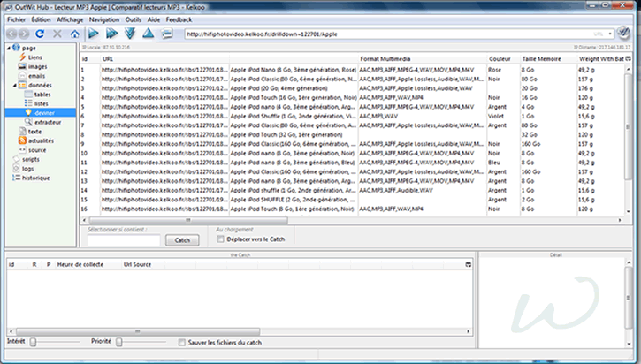The width and height of the screenshot is (641, 364).
Task: Open the URL bar dropdown arrow
Action: 610,34
